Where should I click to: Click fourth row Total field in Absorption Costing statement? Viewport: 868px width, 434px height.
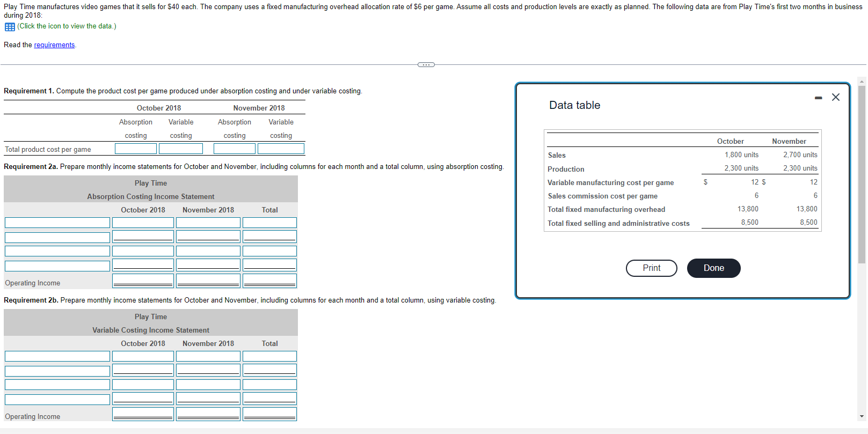[x=269, y=265]
